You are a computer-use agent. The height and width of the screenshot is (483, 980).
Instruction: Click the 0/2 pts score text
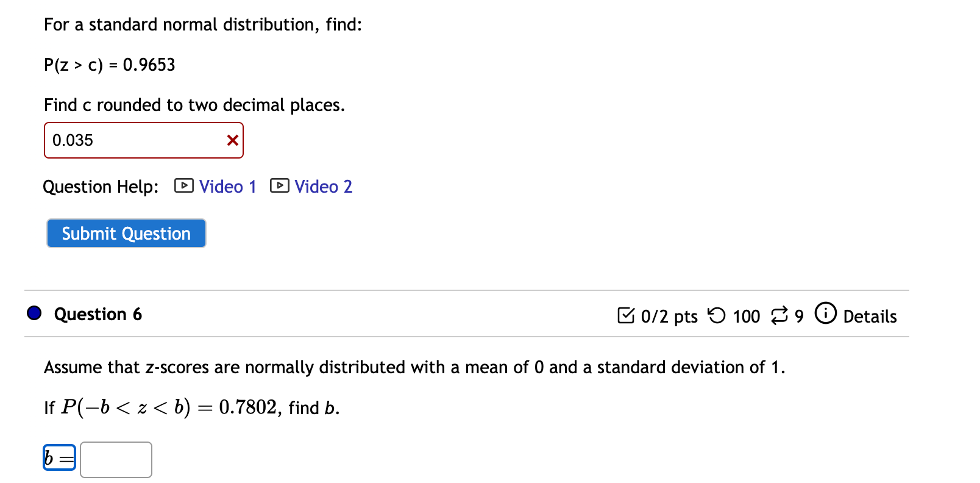tap(669, 317)
